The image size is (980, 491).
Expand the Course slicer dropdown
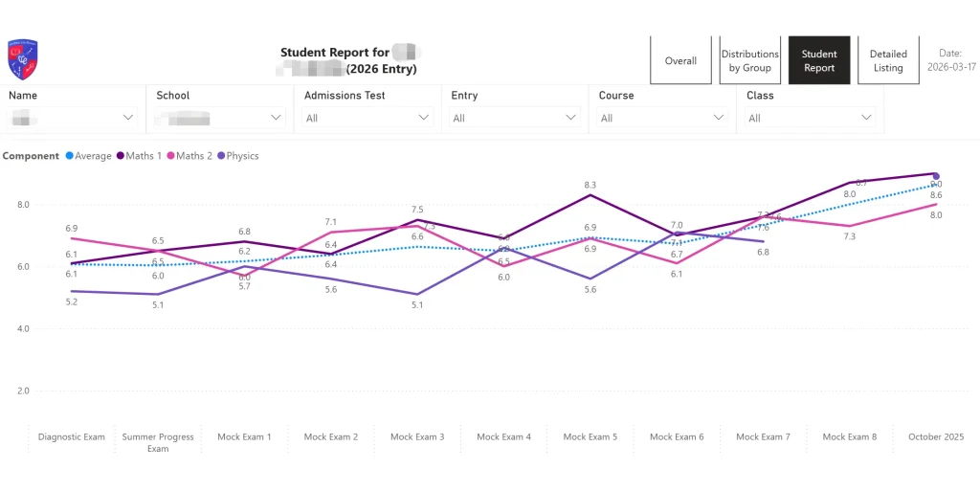tap(719, 118)
